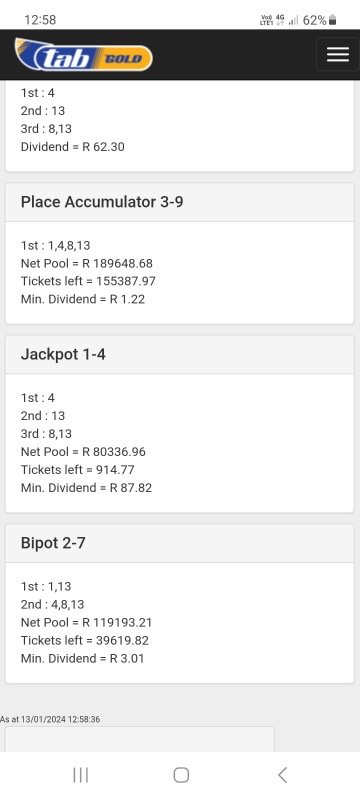Tap the Android home button
Screen dimensions: 360x800
coord(181,775)
